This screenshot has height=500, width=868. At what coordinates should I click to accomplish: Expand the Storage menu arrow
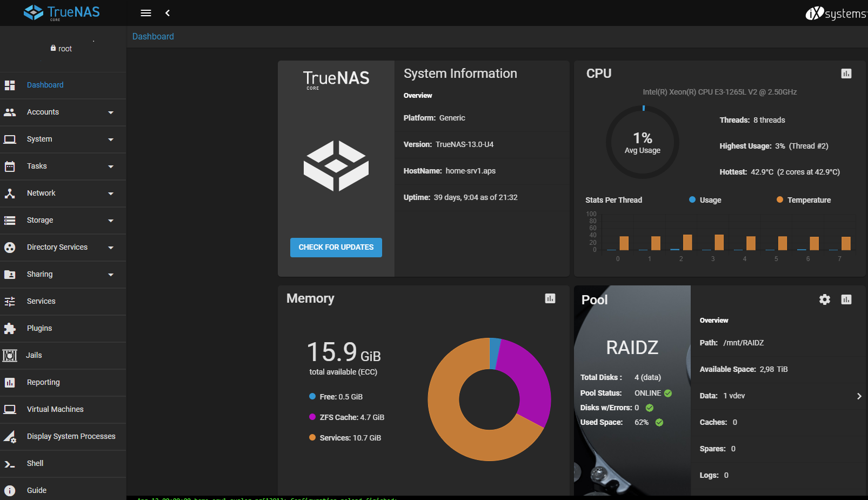[x=111, y=221]
